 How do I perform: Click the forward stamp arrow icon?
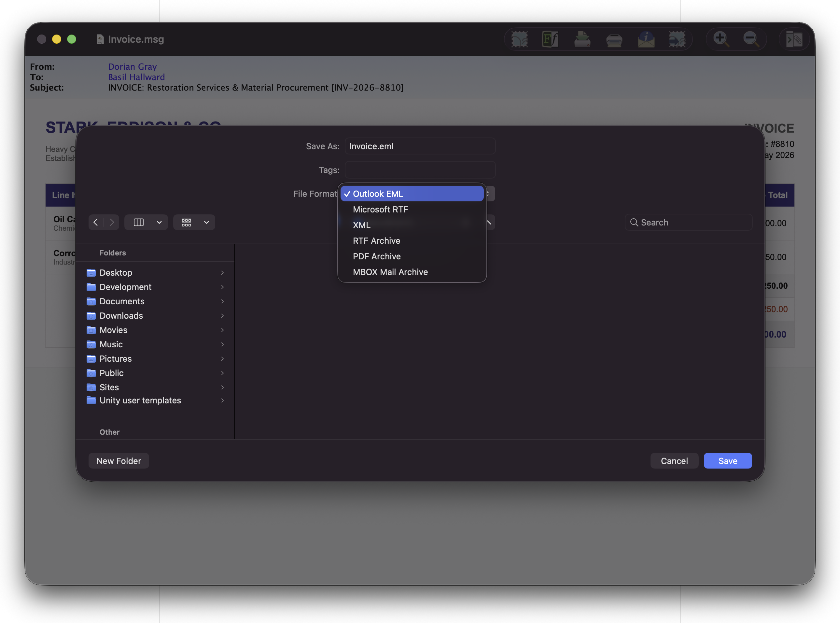pos(677,39)
